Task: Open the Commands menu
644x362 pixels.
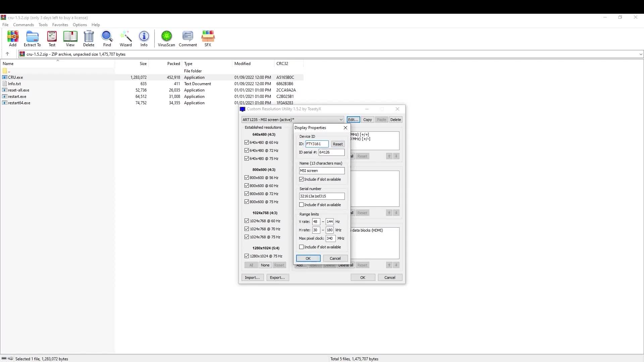Action: (23, 25)
